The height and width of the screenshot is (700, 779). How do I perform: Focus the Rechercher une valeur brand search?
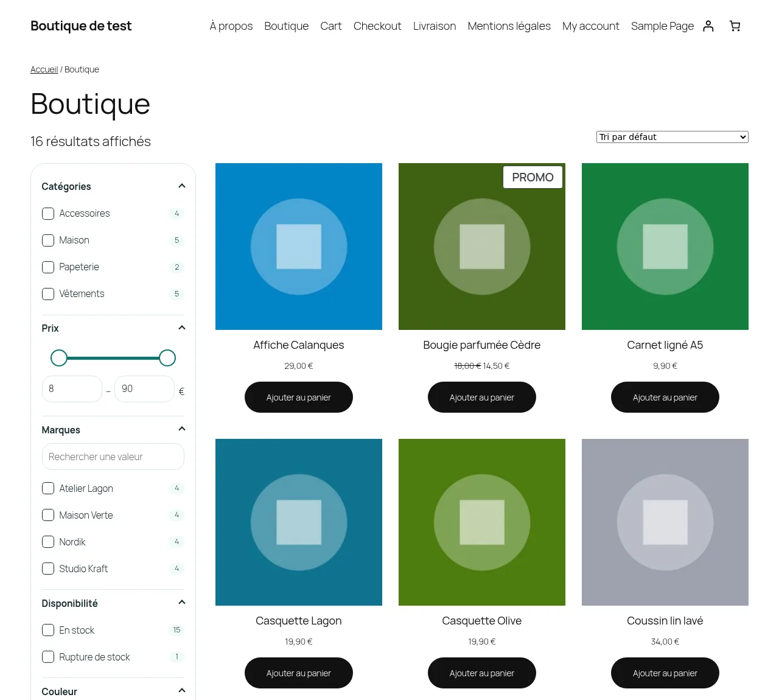pos(113,457)
